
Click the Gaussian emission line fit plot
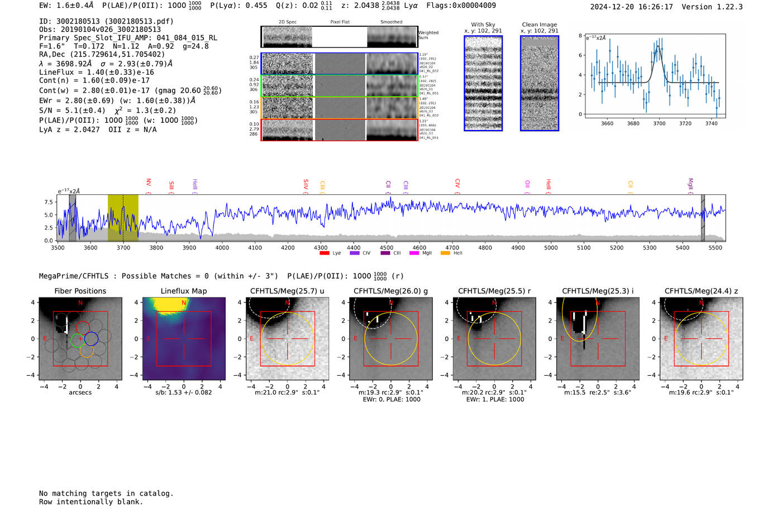point(655,76)
